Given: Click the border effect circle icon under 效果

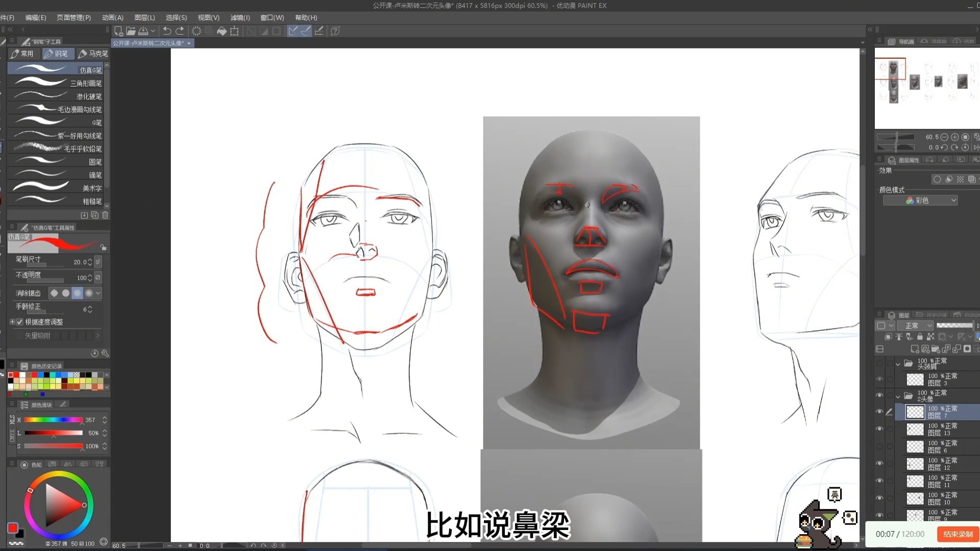Looking at the screenshot, I should (x=937, y=180).
